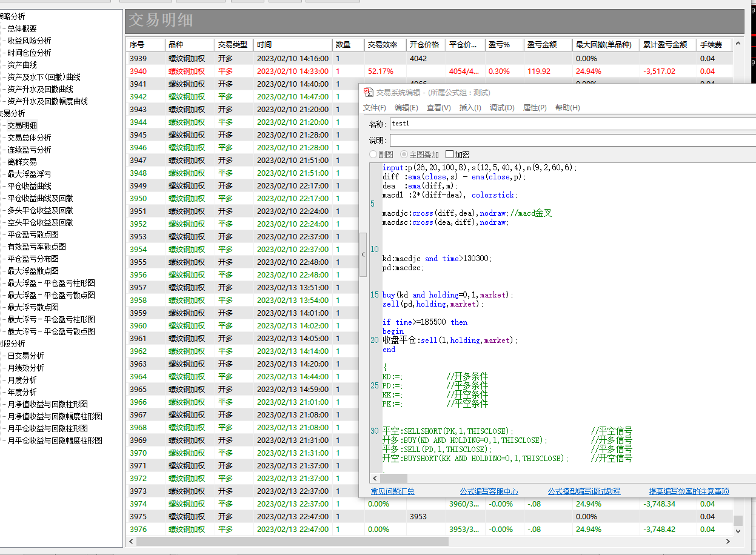Open 资产及水下(回撤)曲线 tree item
Viewport: 756px width, 555px height.
coord(44,77)
